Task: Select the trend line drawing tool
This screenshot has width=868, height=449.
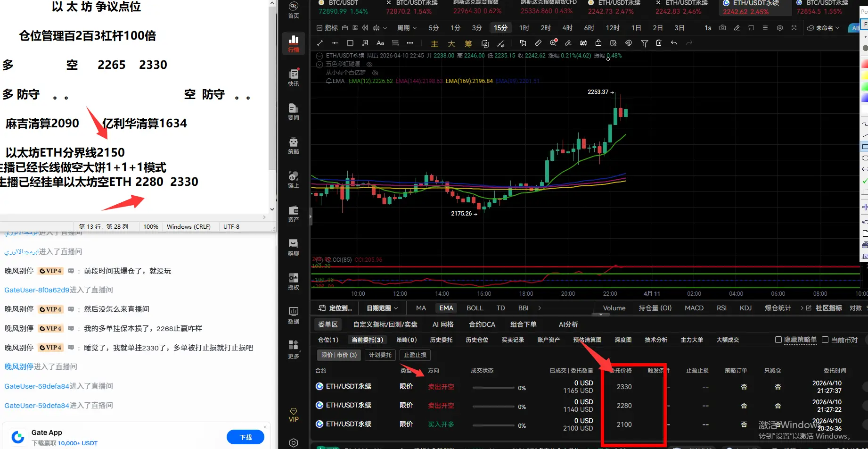Action: [x=320, y=43]
